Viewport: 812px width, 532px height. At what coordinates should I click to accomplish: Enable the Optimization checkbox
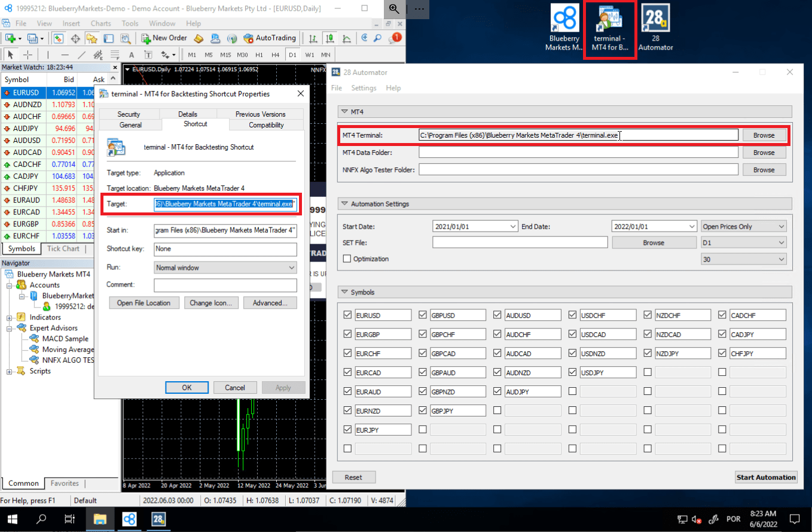(x=347, y=259)
